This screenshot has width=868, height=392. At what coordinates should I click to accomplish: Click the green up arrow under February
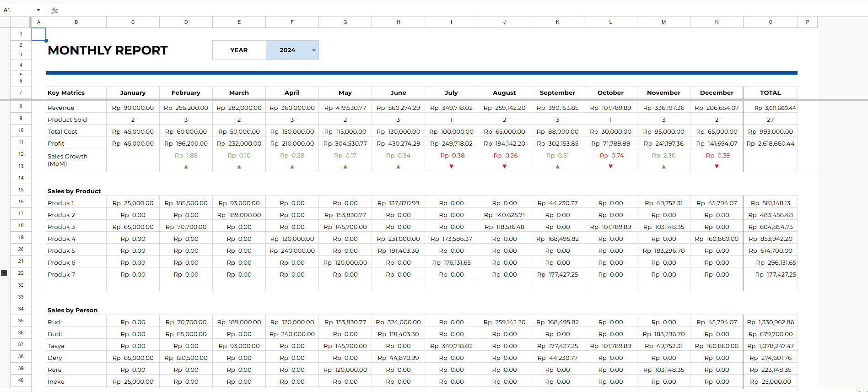click(186, 167)
